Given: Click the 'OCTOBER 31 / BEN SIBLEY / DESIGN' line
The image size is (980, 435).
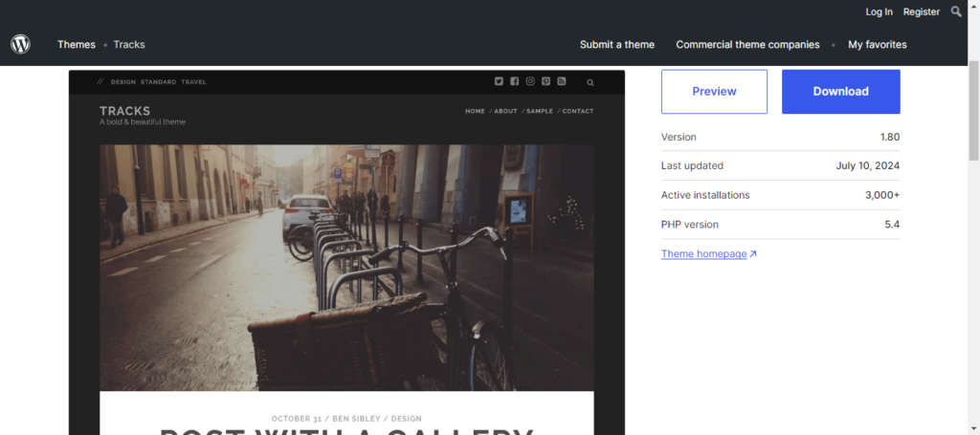Looking at the screenshot, I should [346, 419].
